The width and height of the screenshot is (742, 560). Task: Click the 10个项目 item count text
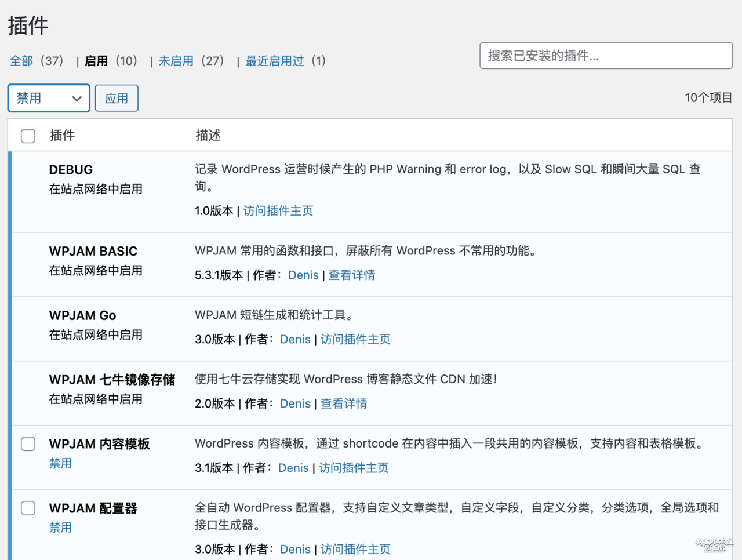[708, 97]
